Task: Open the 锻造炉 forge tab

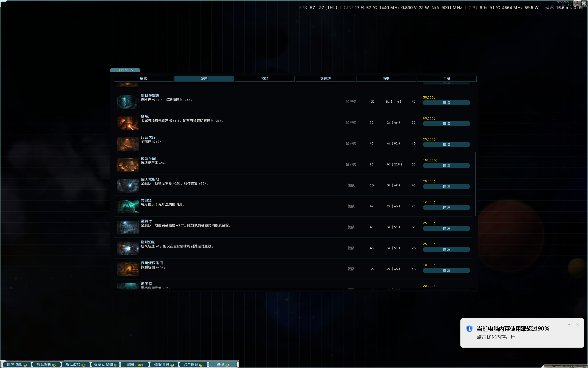Action: point(325,78)
